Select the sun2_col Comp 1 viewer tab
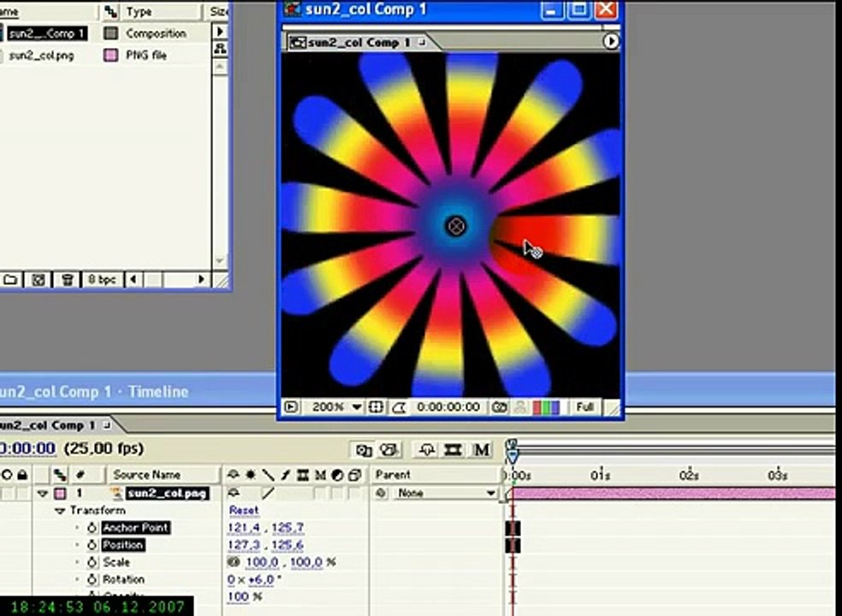The width and height of the screenshot is (842, 616). 359,42
